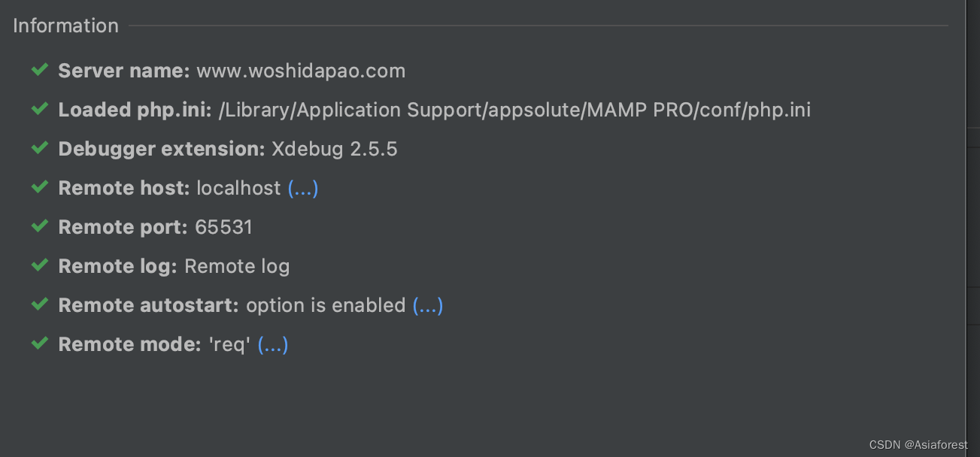Click the Xdebug 2.5.5 version text
The width and height of the screenshot is (980, 457).
pyautogui.click(x=334, y=148)
